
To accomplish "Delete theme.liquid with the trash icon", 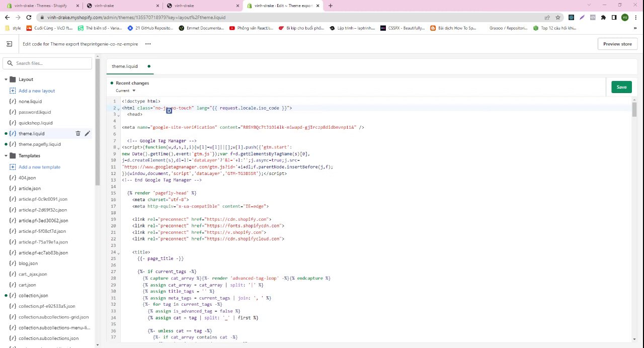I will point(78,134).
